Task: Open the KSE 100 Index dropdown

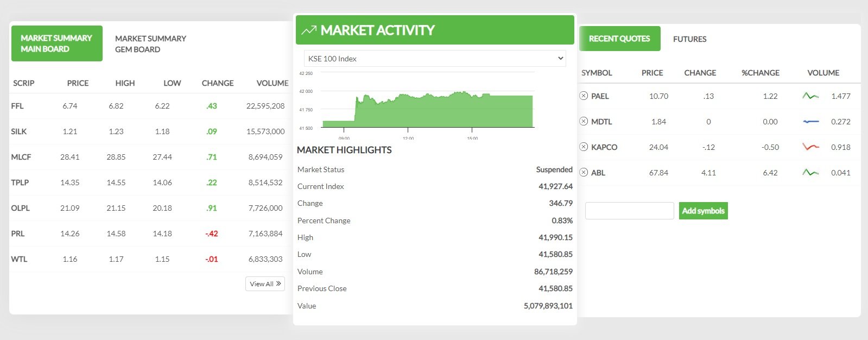Action: [x=435, y=59]
